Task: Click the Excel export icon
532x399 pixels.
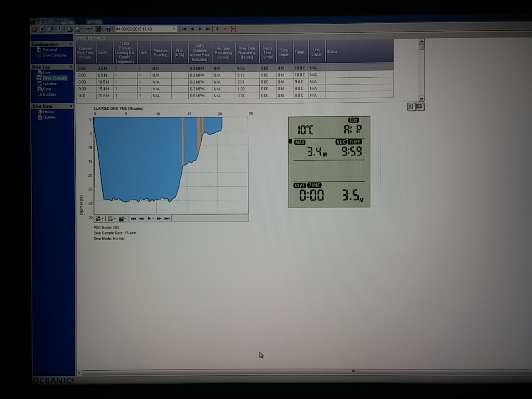Action: (x=411, y=107)
